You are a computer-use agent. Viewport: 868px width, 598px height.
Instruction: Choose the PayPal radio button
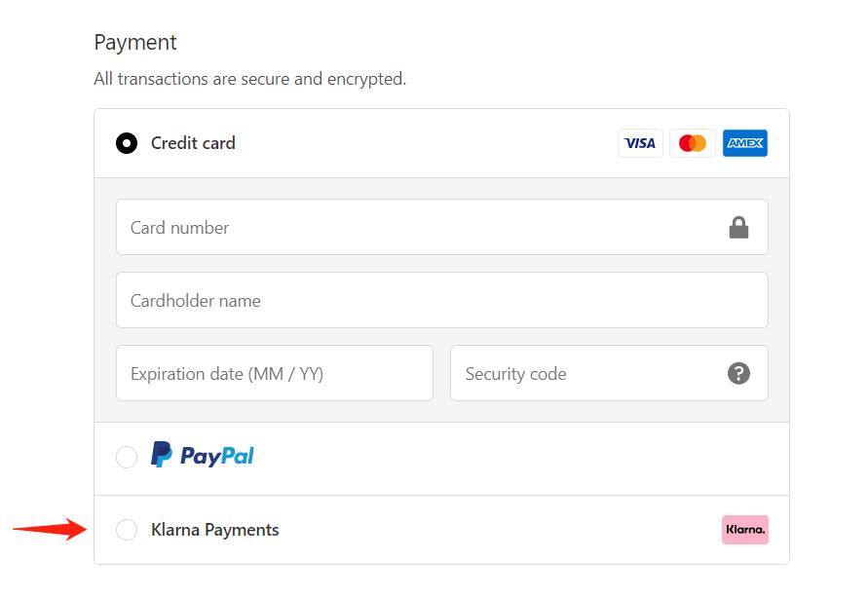[x=127, y=457]
